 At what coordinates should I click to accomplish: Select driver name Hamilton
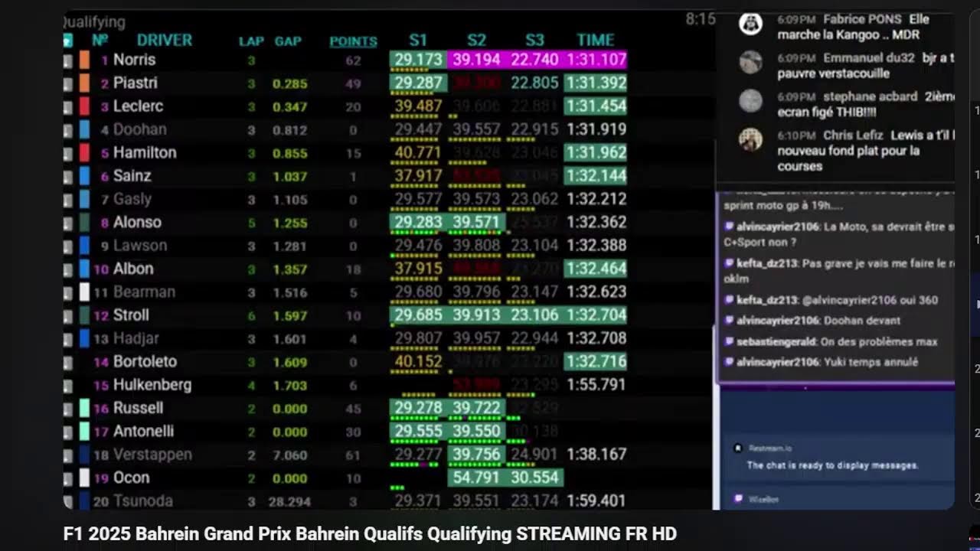click(145, 152)
